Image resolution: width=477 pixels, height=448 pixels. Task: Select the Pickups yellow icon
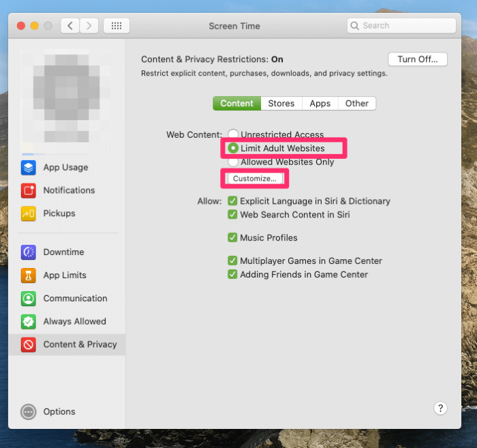(29, 213)
